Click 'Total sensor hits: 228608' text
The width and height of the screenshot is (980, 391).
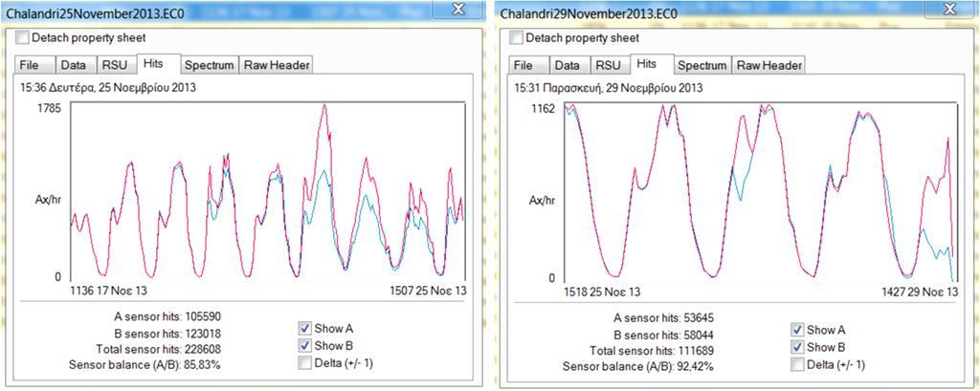(158, 349)
